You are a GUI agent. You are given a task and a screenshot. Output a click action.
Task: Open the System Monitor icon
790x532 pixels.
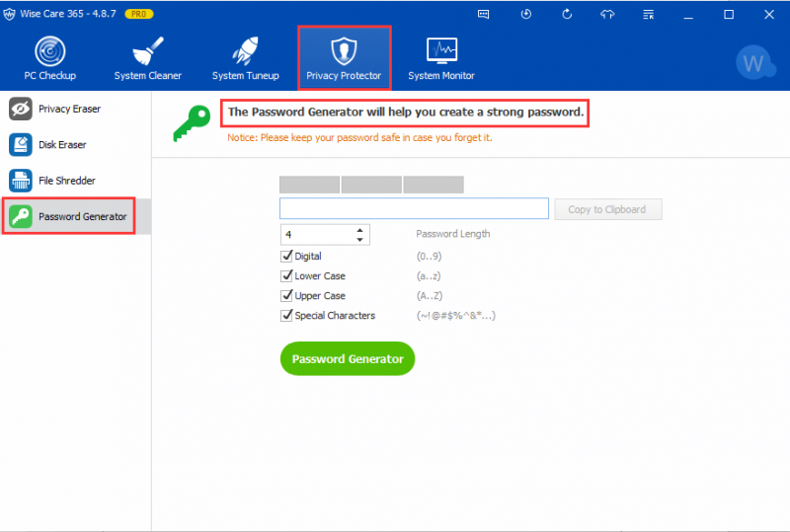click(x=441, y=51)
